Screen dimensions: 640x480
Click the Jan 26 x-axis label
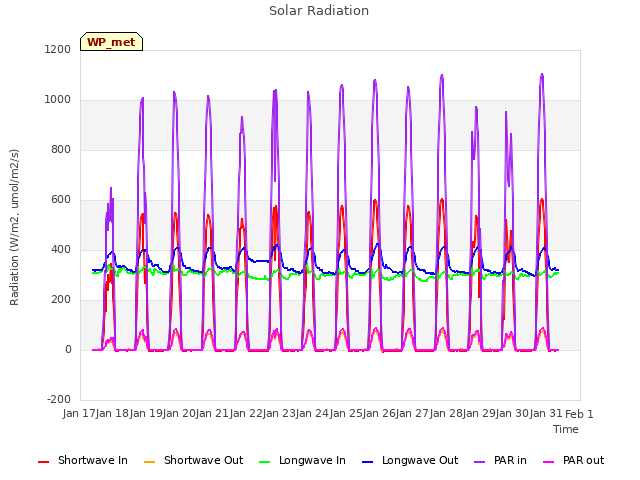(x=379, y=413)
